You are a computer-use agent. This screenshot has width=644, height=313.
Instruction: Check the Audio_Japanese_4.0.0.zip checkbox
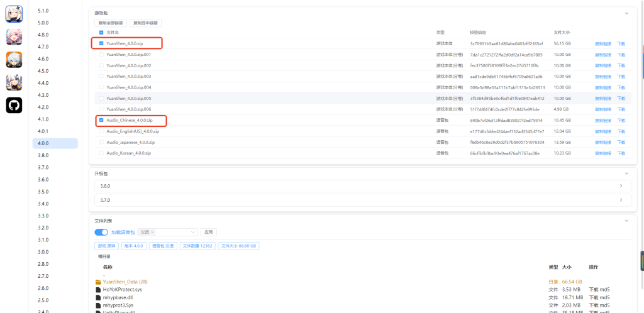click(101, 142)
